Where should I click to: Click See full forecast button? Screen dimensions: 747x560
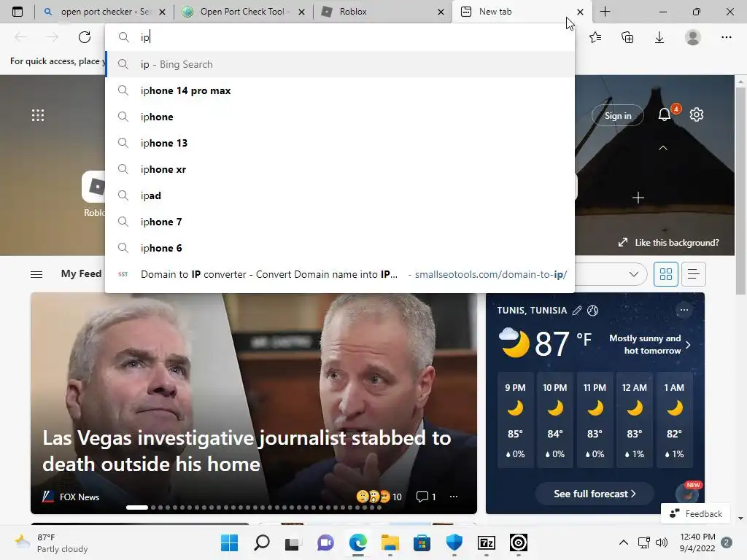[594, 494]
